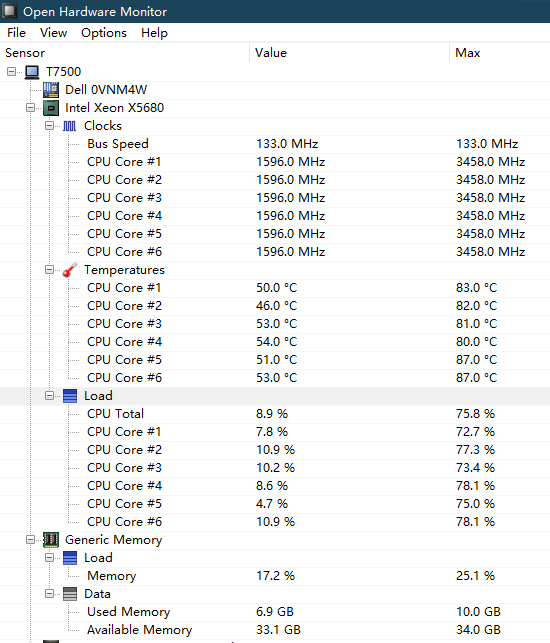
Task: Collapse the Intel Xeon X5680 node
Action: [x=30, y=108]
